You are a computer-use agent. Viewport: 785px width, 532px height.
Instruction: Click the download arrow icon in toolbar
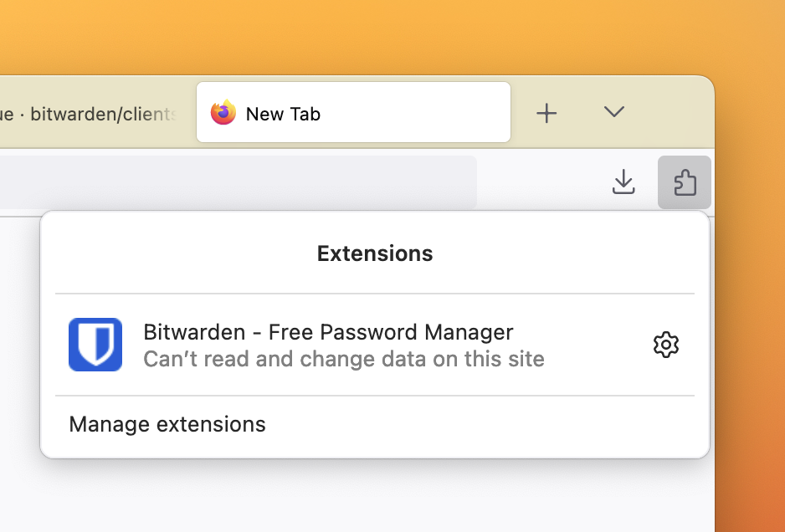(623, 182)
